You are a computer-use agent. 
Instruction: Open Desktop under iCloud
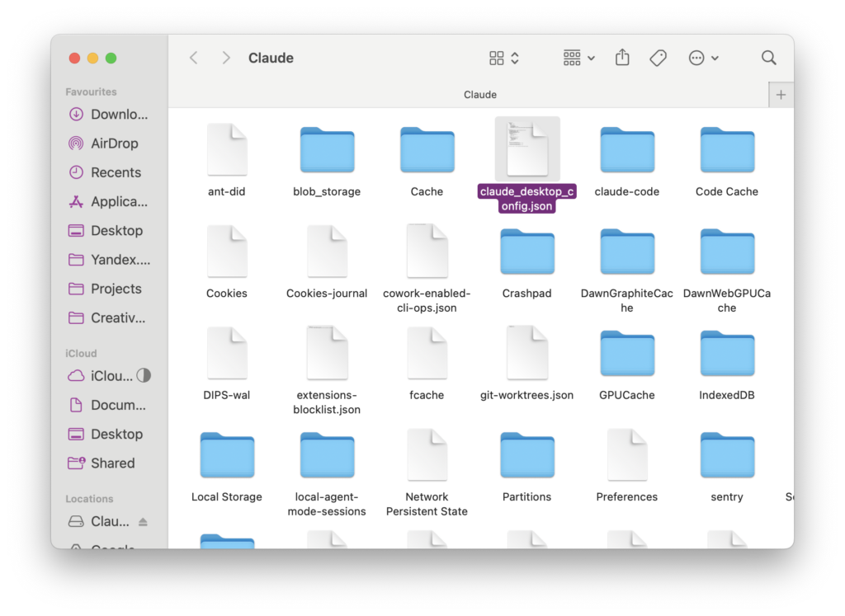108,434
